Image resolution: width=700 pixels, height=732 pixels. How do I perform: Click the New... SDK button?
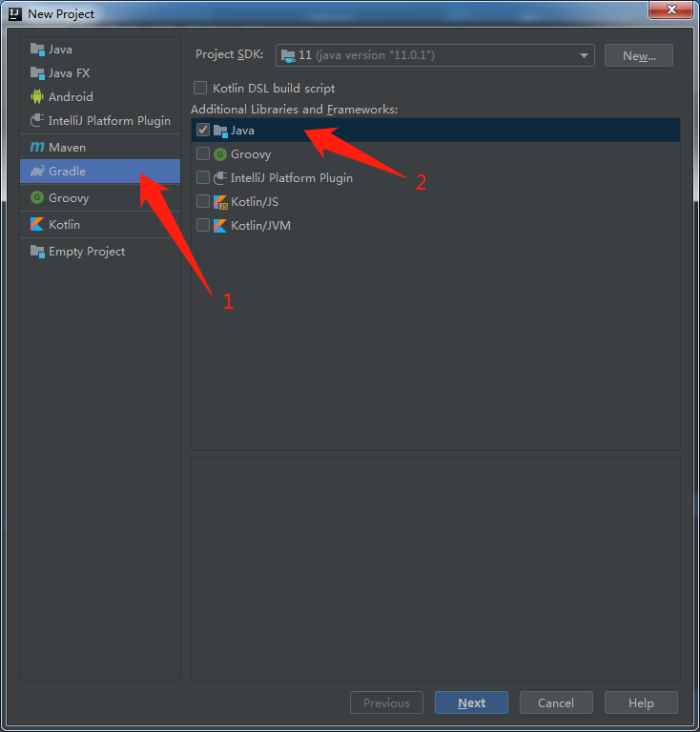(x=639, y=55)
